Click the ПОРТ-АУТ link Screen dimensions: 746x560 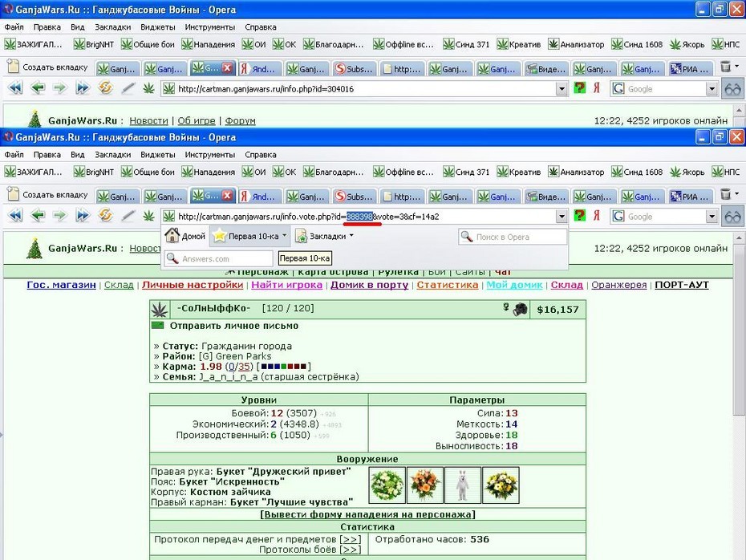682,285
